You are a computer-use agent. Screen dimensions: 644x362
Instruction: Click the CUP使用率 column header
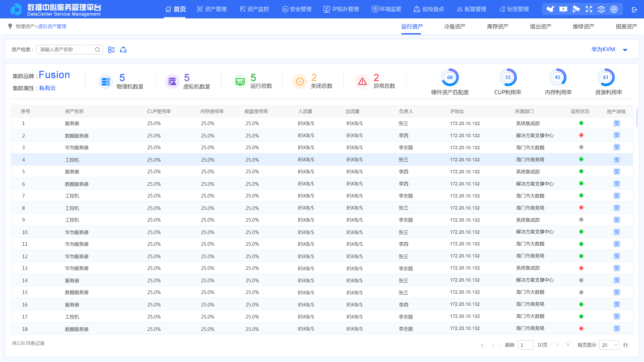pyautogui.click(x=159, y=111)
